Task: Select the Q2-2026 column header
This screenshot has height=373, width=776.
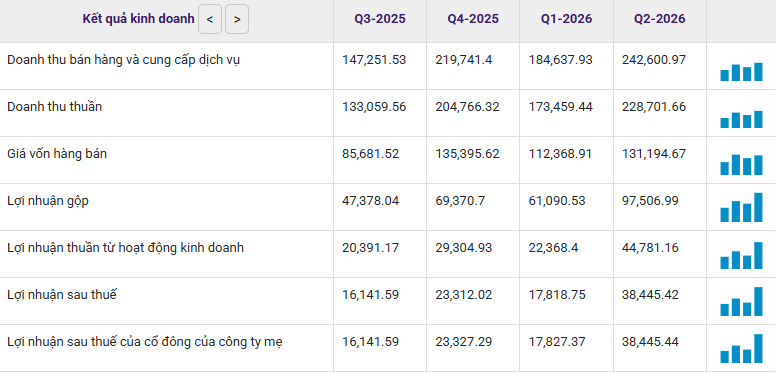Action: [x=660, y=19]
